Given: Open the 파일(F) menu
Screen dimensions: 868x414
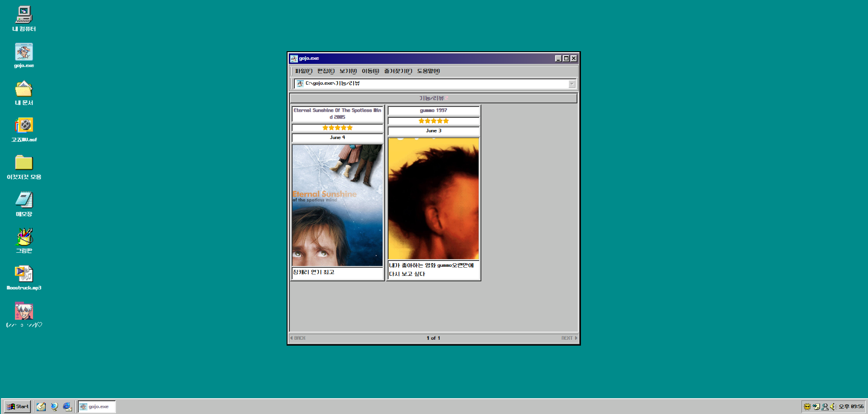Looking at the screenshot, I should (304, 71).
